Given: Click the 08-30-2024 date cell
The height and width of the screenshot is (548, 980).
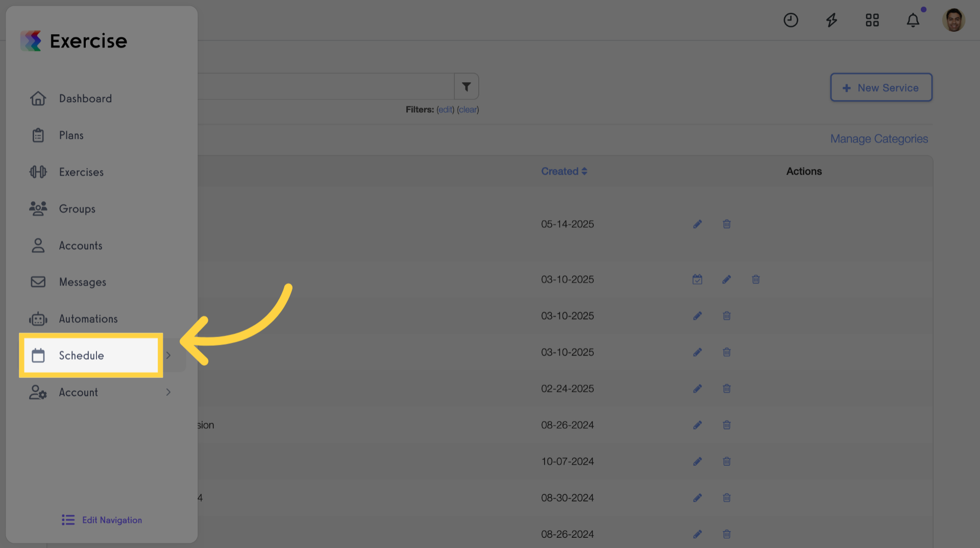Looking at the screenshot, I should tap(568, 498).
